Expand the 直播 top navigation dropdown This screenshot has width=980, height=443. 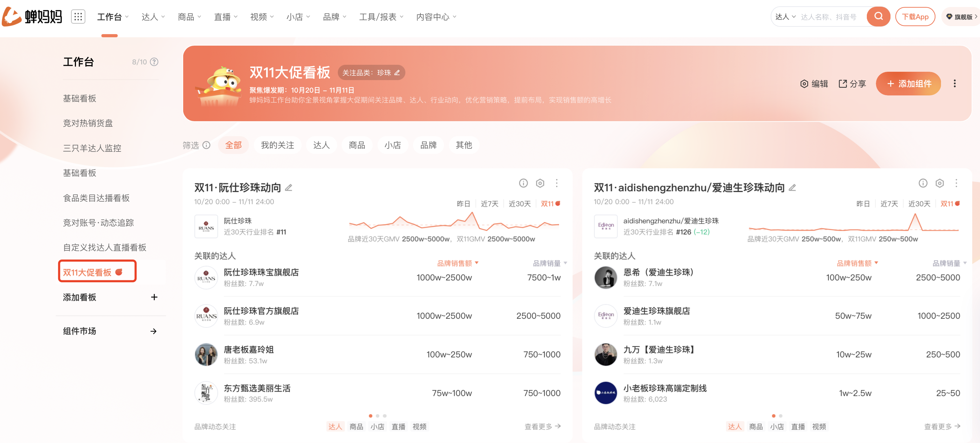pyautogui.click(x=226, y=17)
